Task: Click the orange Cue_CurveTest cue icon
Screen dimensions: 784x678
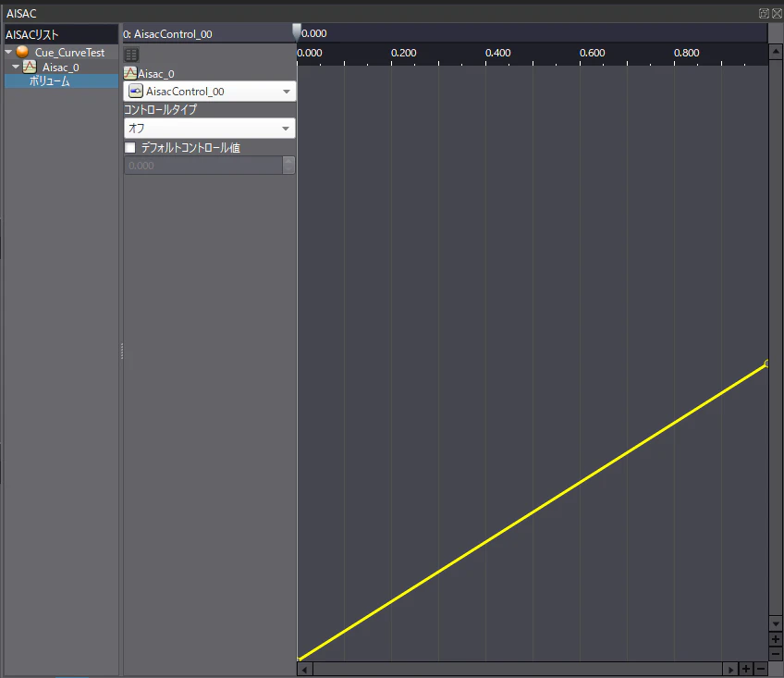Action: 22,52
